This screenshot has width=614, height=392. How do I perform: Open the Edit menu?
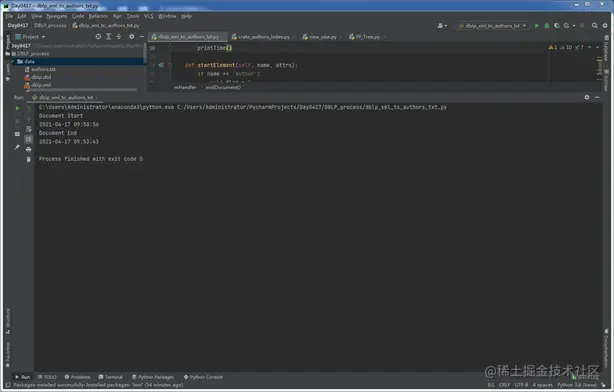click(x=22, y=16)
